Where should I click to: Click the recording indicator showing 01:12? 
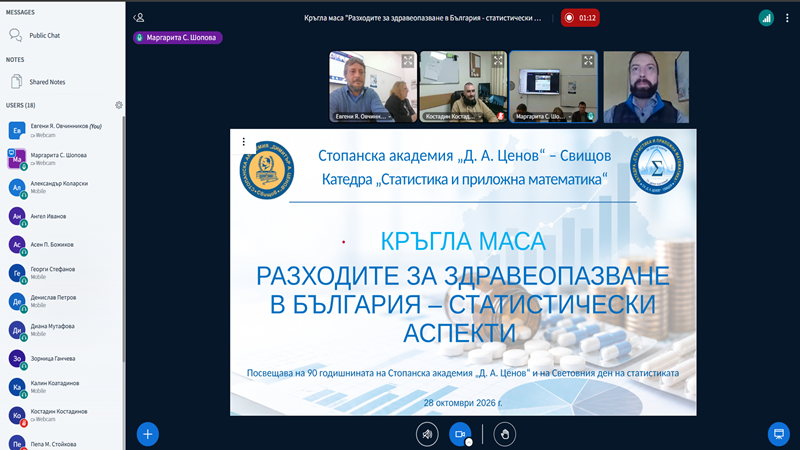pos(580,18)
